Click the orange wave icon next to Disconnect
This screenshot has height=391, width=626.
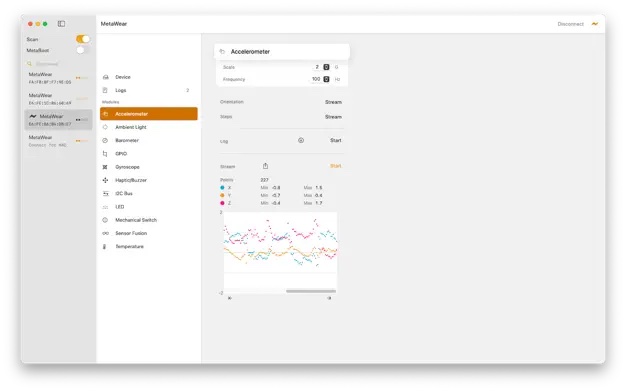595,24
